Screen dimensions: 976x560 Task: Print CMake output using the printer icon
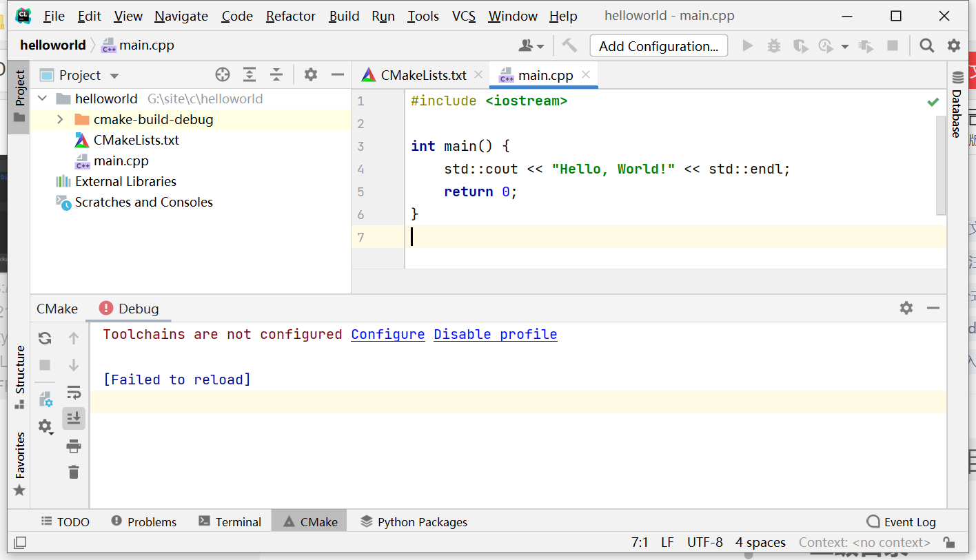click(x=74, y=446)
